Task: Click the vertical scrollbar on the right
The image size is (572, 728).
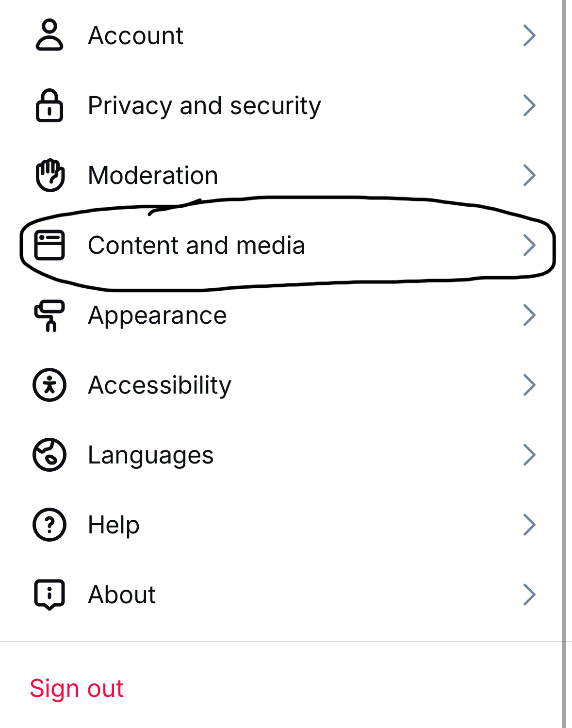Action: pyautogui.click(x=564, y=364)
